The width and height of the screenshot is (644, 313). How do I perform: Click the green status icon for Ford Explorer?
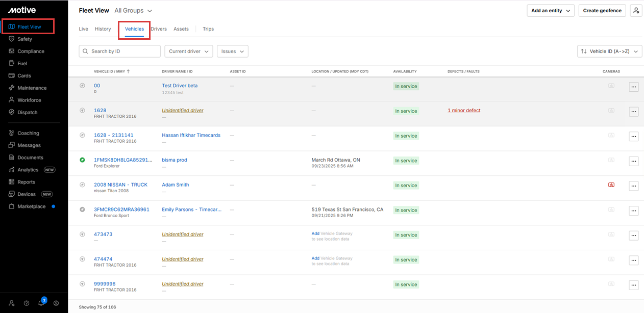pos(82,160)
